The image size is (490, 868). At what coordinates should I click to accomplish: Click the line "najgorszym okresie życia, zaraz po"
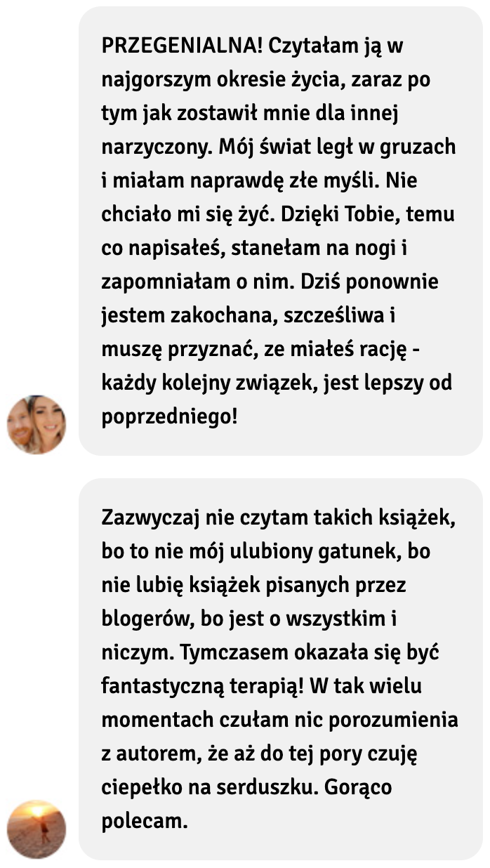(266, 80)
